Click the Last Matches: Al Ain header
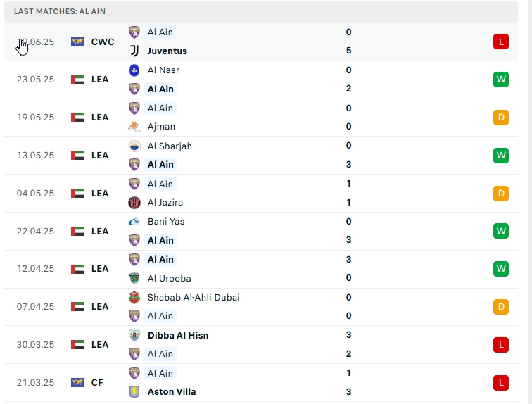The width and height of the screenshot is (532, 404). tap(60, 11)
